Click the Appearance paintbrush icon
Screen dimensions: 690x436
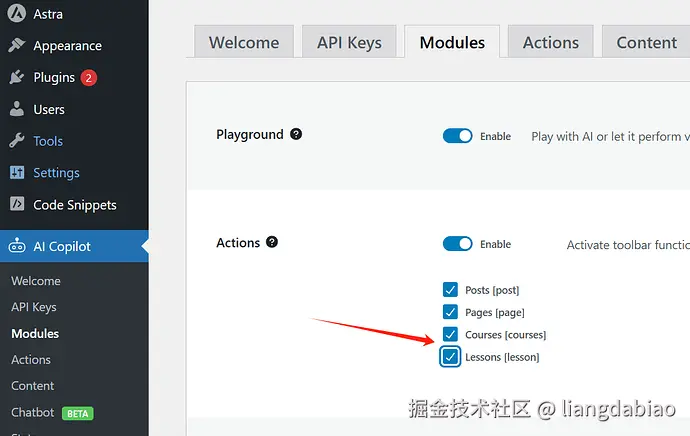(x=17, y=45)
